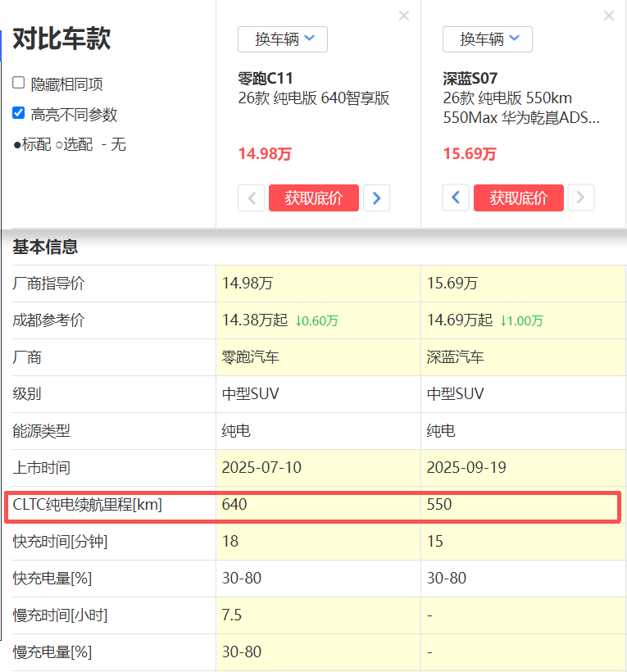
Task: Open 26款 纯电版 640智享版 trim link
Action: coord(314,98)
